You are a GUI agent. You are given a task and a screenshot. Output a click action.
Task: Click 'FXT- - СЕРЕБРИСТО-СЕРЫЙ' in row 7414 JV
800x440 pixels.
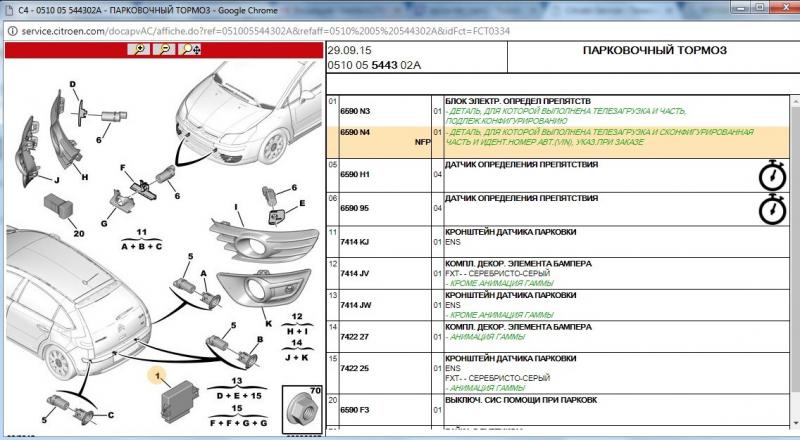pos(497,274)
